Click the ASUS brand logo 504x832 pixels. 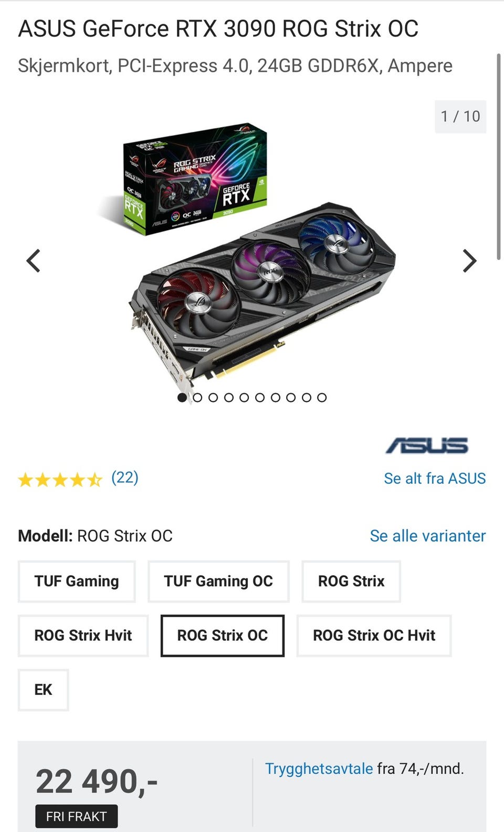pyautogui.click(x=427, y=445)
